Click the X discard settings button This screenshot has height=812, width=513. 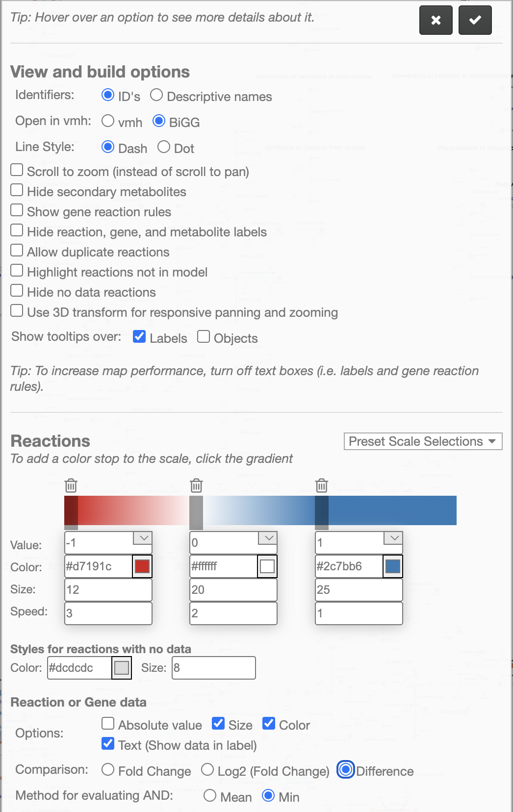(x=436, y=20)
